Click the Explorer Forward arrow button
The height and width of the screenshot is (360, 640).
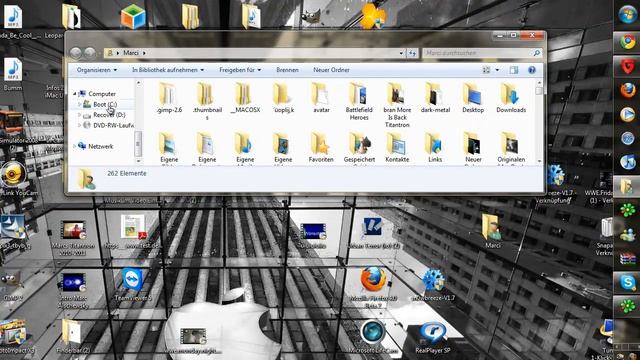tap(90, 53)
